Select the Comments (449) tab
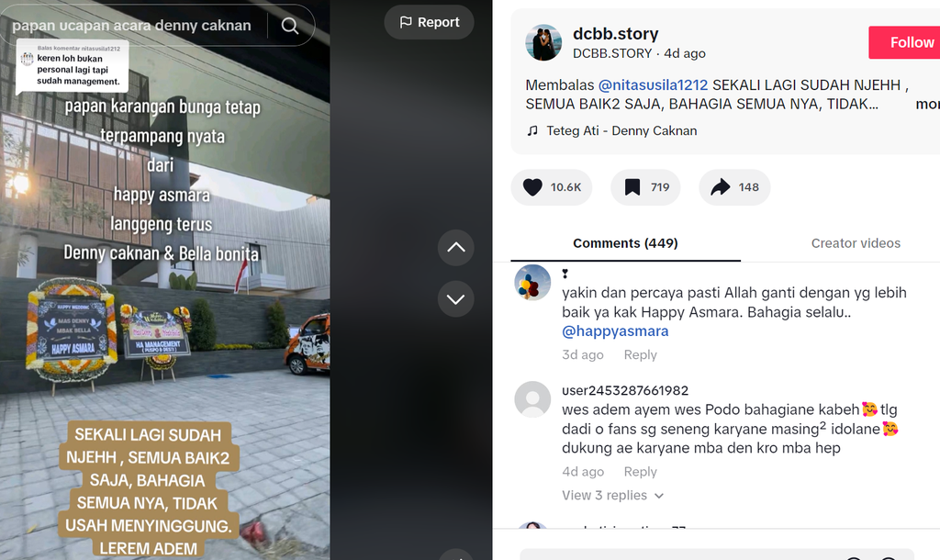Viewport: 940px width, 560px height. [625, 243]
